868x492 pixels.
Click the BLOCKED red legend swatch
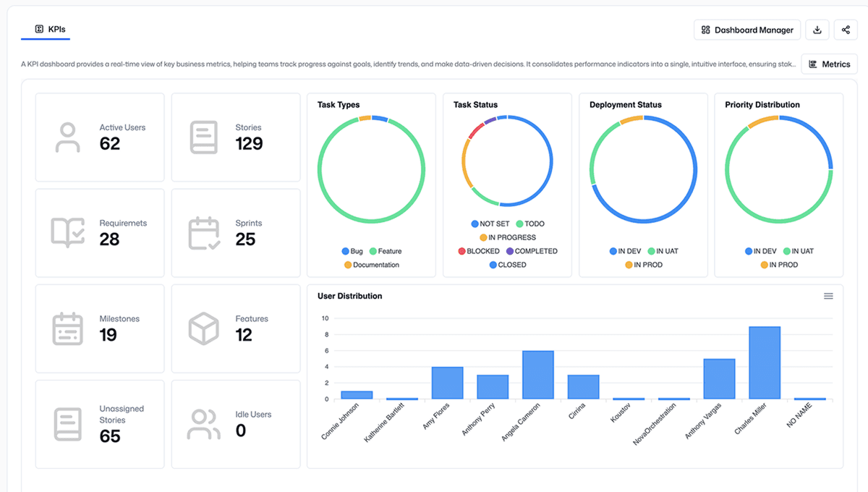point(461,251)
